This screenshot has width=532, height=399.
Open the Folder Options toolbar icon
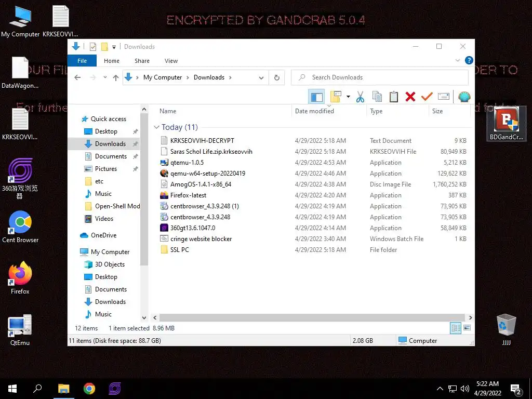coord(336,97)
